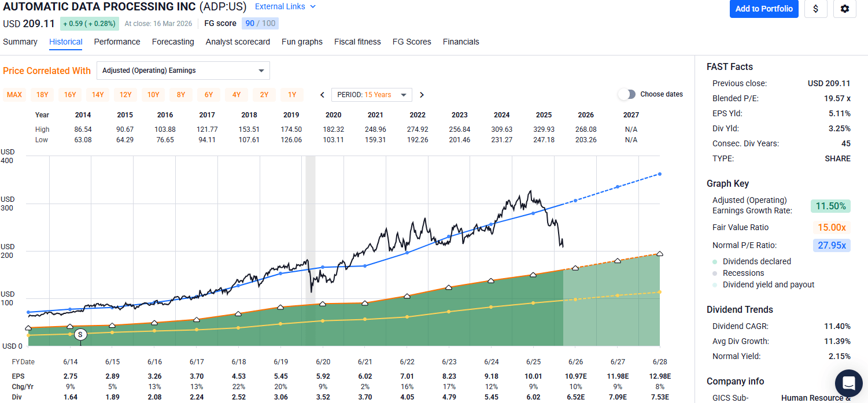The width and height of the screenshot is (868, 403).
Task: Switch to the Performance tab
Action: pos(117,42)
